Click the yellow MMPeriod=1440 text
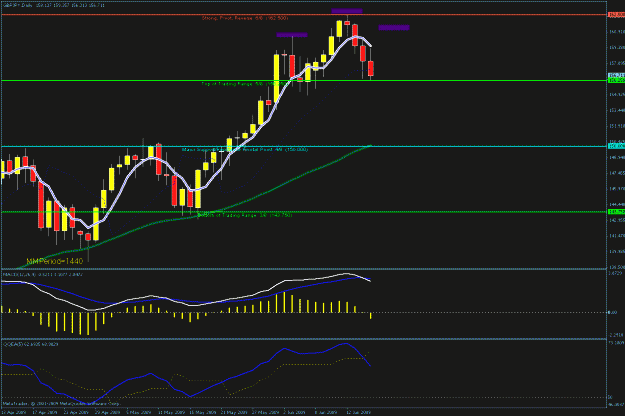625x416 pixels. tap(55, 261)
